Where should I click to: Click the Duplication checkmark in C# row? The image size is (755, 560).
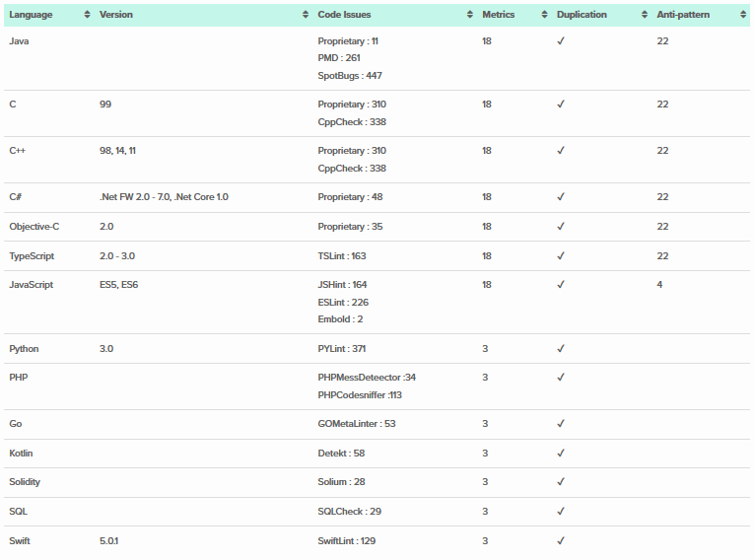pos(561,197)
